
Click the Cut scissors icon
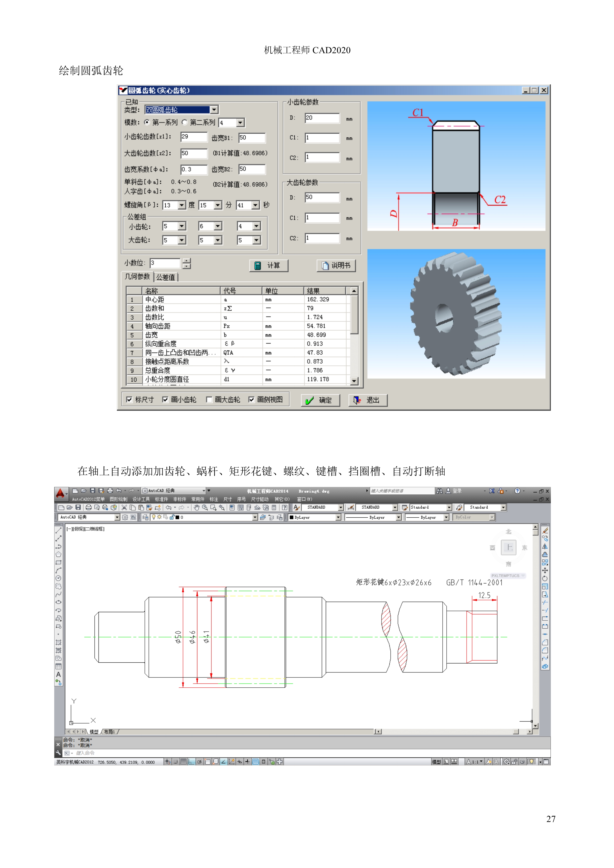[x=124, y=507]
